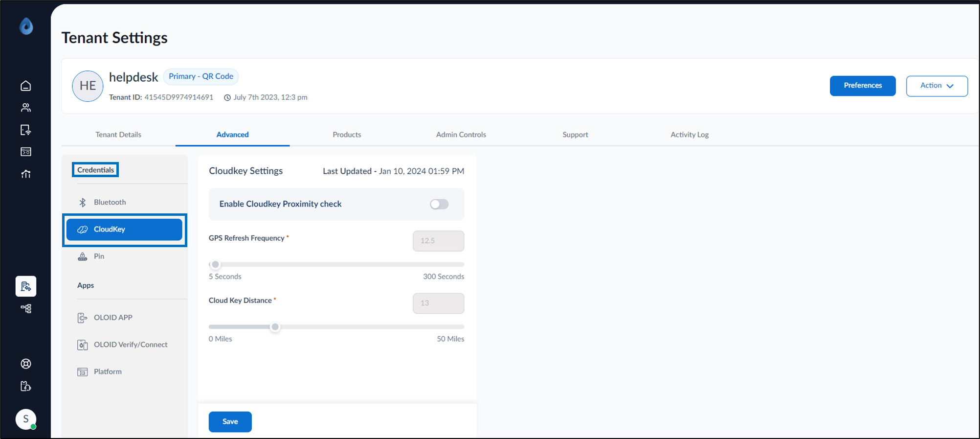Click the OLOID Verify/Connect icon

click(x=83, y=345)
